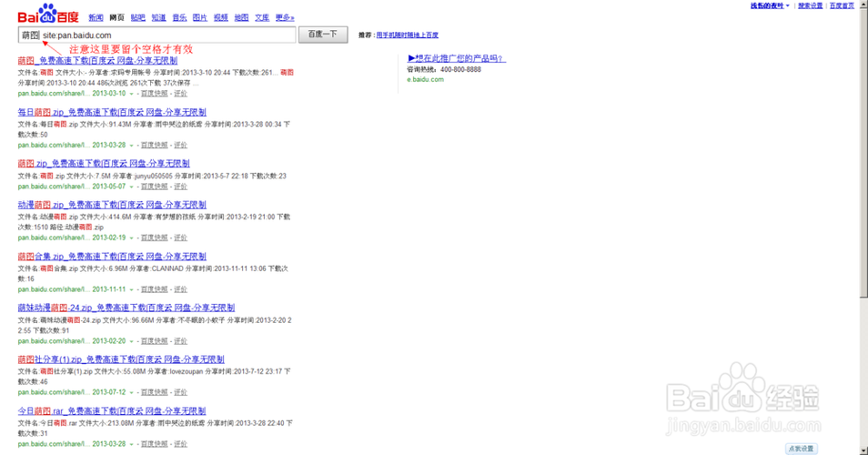Expand the arrow beside date 2013-11-11
Image resolution: width=868 pixels, height=455 pixels.
(131, 290)
